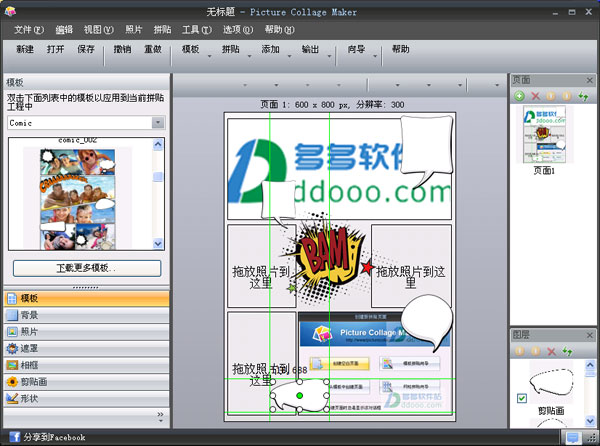Delete page using red X in 页面 panel

point(535,96)
